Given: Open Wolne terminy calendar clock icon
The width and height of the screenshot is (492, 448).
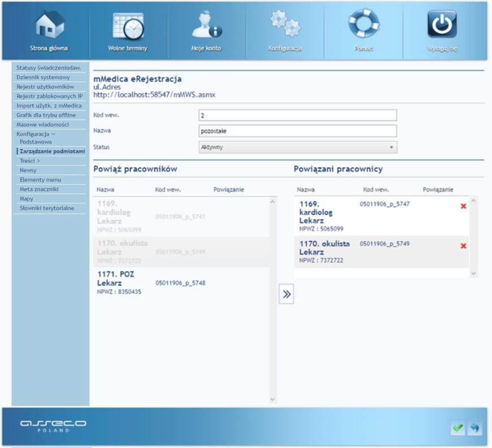Looking at the screenshot, I should [128, 26].
